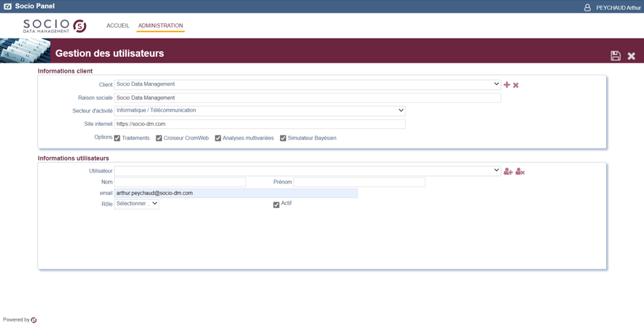Delete the client with the x icon

pyautogui.click(x=516, y=85)
